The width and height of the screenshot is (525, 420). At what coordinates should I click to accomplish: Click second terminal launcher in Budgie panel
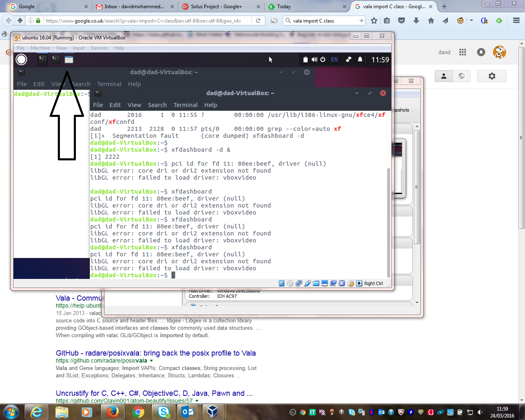[56, 59]
